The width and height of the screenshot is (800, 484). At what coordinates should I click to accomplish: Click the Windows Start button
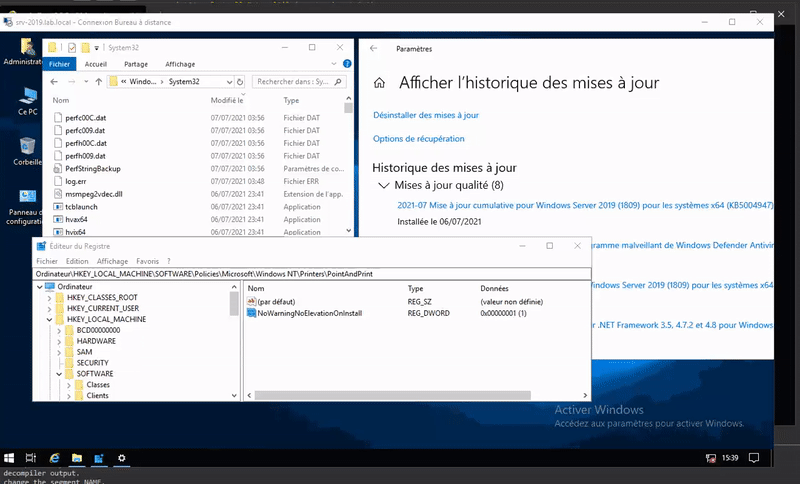9,458
